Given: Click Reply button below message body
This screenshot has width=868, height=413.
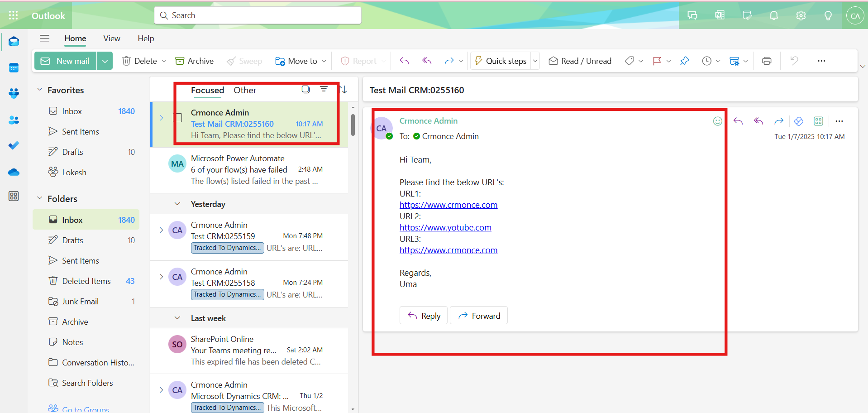Looking at the screenshot, I should point(424,316).
